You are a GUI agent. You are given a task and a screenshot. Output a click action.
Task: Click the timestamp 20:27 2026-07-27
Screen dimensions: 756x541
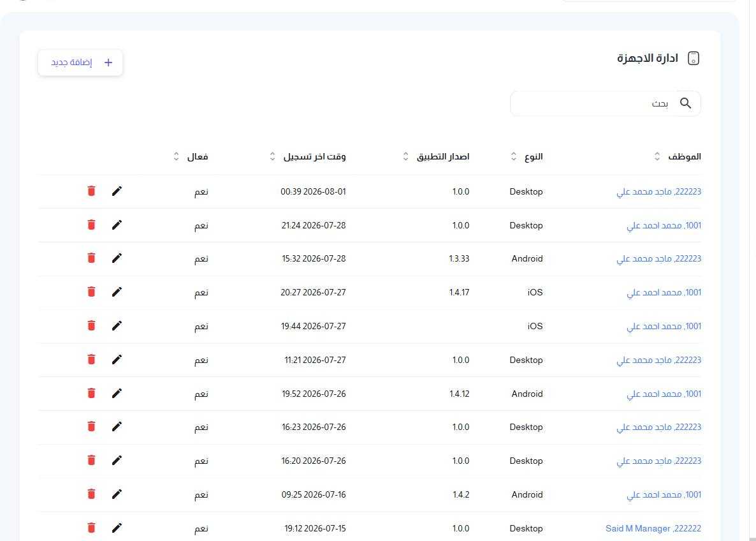tap(314, 292)
